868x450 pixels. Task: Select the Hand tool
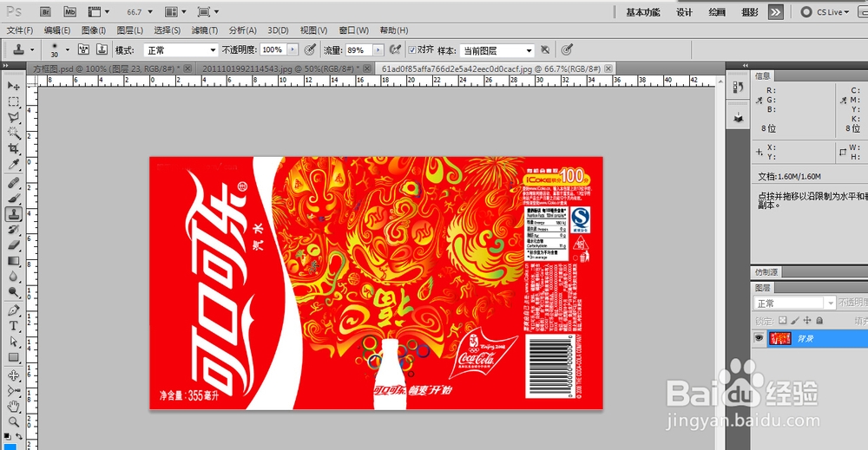click(x=13, y=407)
